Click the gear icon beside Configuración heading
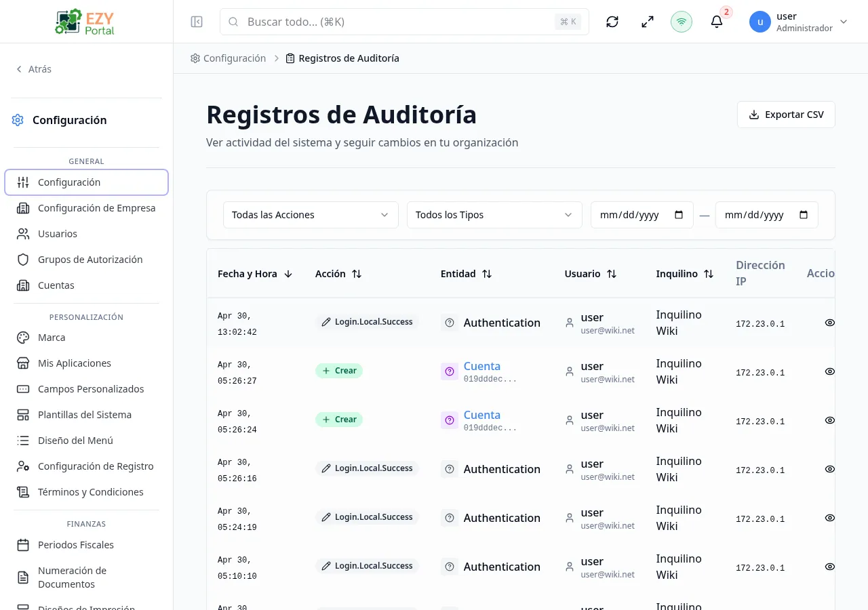 point(18,120)
